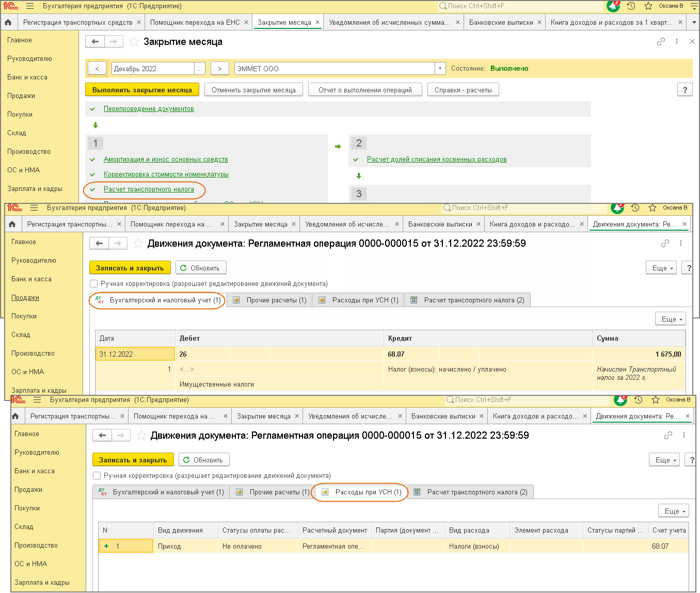Copy link icon next to Закрытие месяца title
The width and height of the screenshot is (700, 593).
point(661,42)
